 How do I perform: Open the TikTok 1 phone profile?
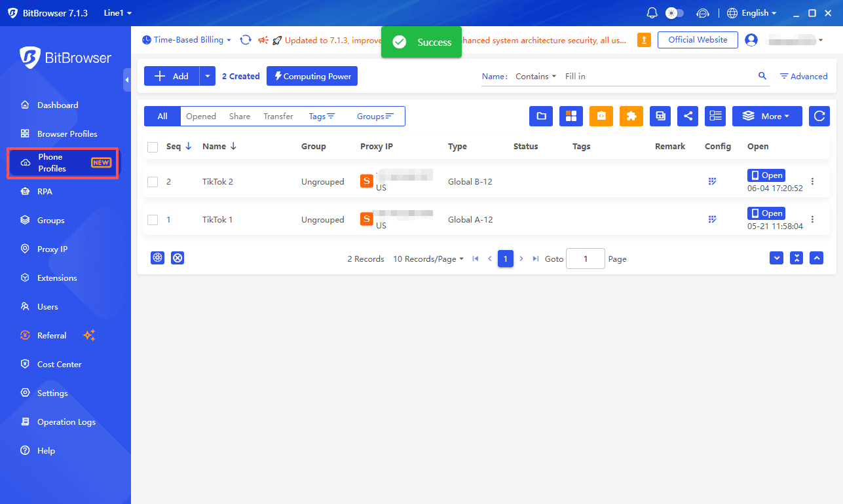pos(766,213)
